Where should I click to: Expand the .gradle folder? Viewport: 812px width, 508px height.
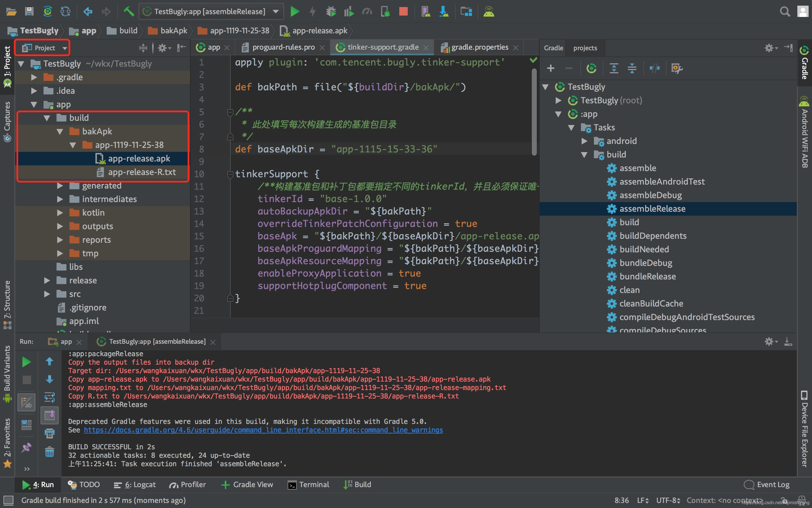[34, 77]
